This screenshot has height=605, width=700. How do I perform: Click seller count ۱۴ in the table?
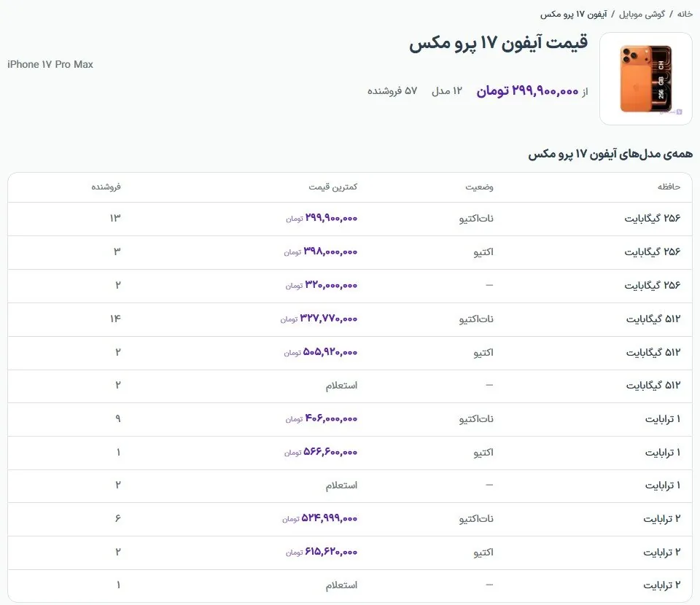115,318
